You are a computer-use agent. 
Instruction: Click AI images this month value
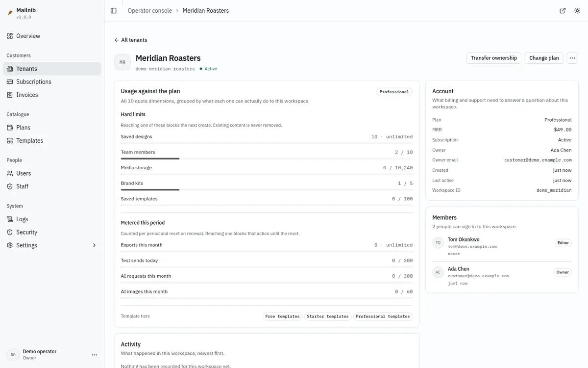[404, 292]
